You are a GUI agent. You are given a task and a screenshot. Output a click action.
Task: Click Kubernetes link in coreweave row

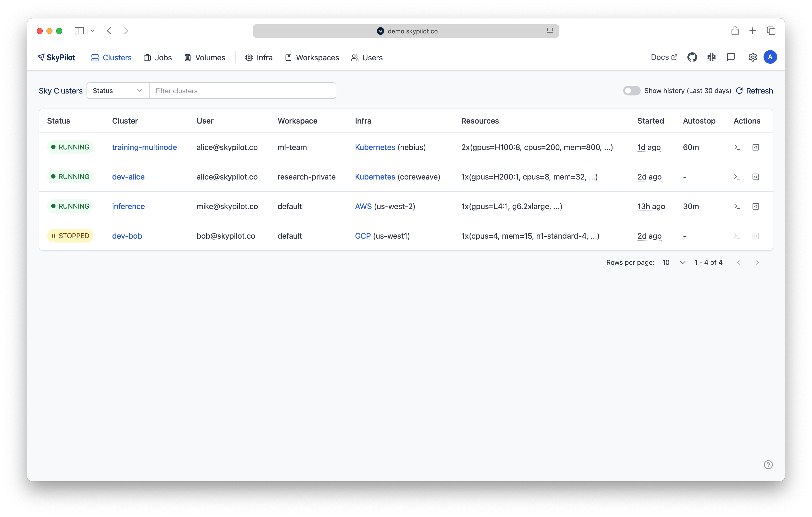375,177
